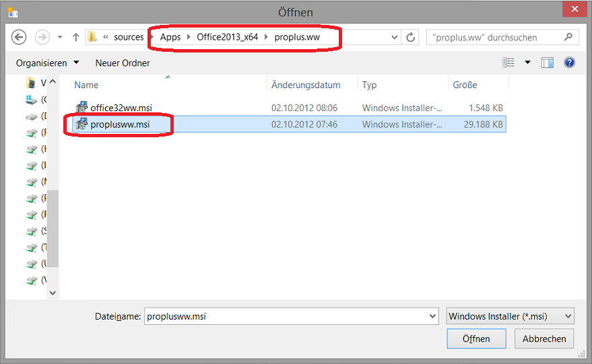Screen dimensions: 592x364
Task: Go back with the Back arrow button
Action: click(18, 37)
